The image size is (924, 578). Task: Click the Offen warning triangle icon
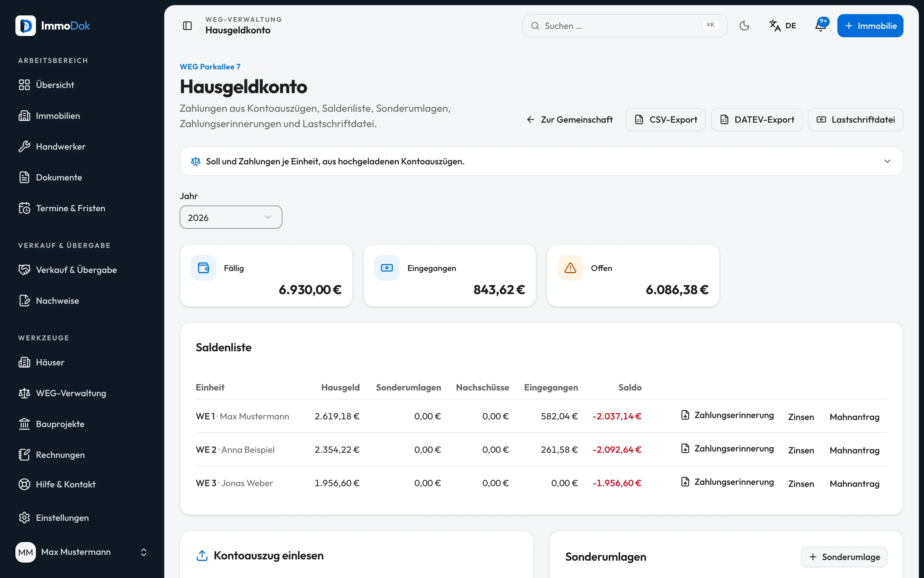pos(570,268)
